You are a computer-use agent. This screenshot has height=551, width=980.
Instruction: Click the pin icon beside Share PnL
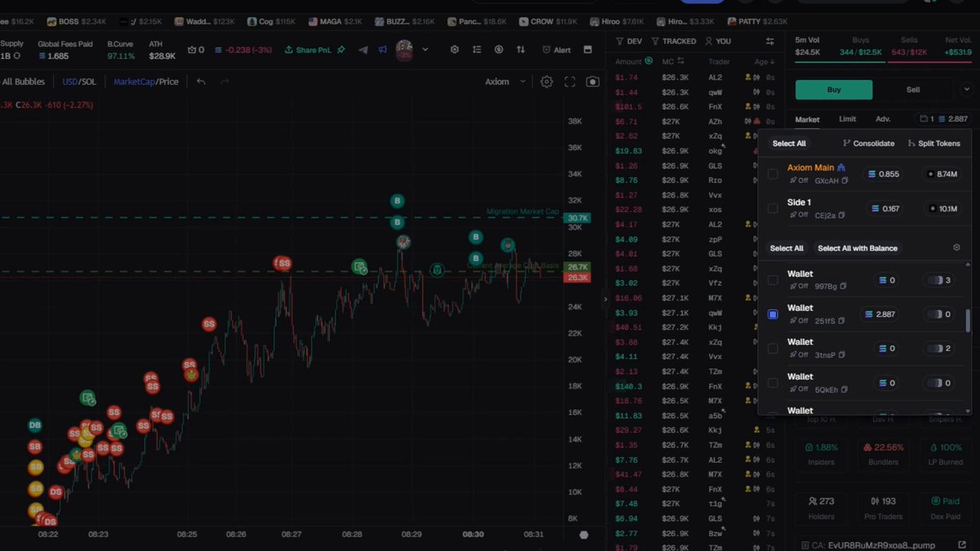pyautogui.click(x=341, y=50)
